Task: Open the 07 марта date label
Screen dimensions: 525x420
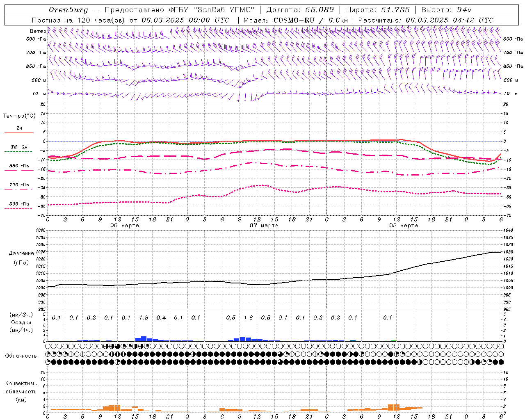Action: click(264, 226)
